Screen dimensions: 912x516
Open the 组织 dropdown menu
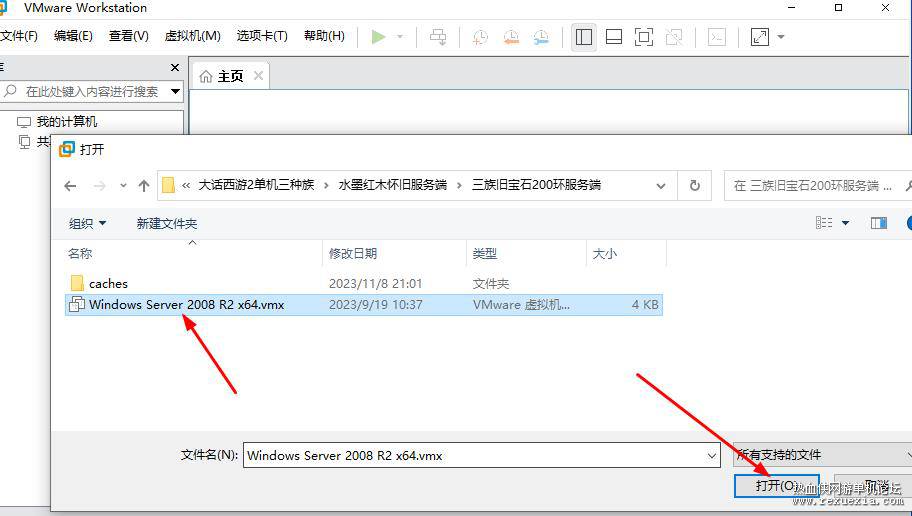(x=87, y=223)
